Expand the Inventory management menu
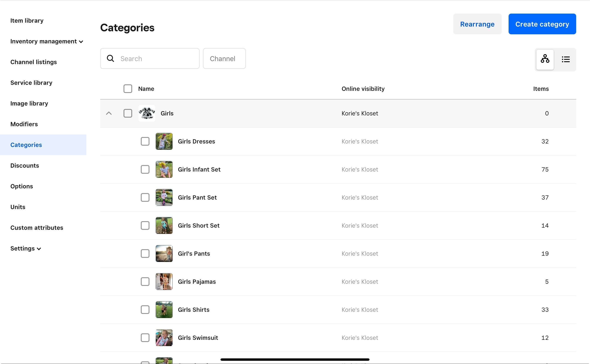This screenshot has height=364, width=590. 46,41
